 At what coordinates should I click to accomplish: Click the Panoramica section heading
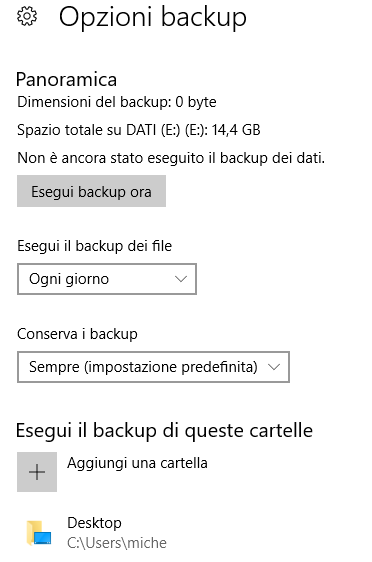click(66, 79)
